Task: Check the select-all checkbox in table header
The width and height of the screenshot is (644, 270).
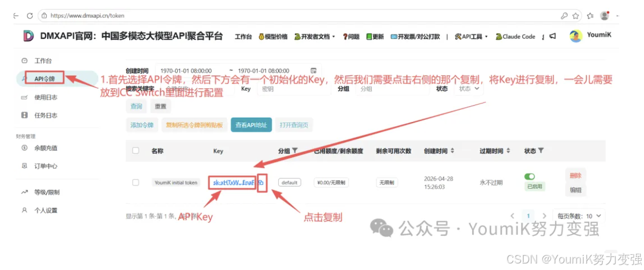Action: pyautogui.click(x=136, y=151)
